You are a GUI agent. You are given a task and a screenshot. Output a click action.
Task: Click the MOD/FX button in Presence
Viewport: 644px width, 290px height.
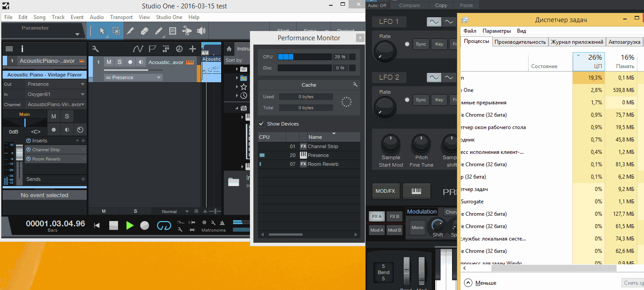[x=385, y=191]
